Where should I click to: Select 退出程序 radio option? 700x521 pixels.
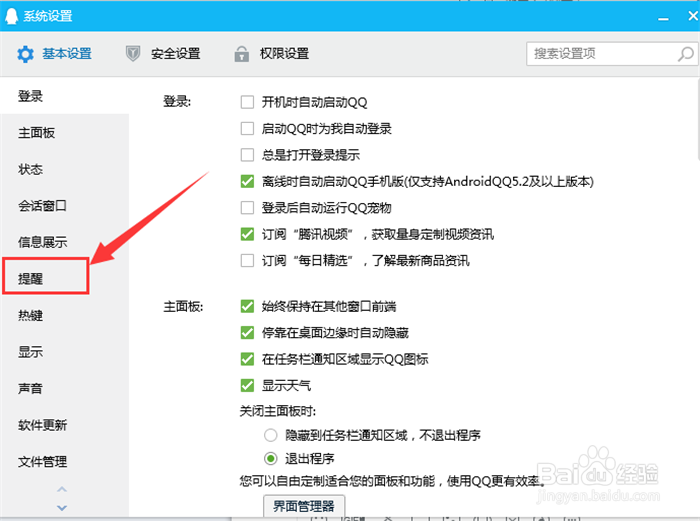[x=271, y=458]
